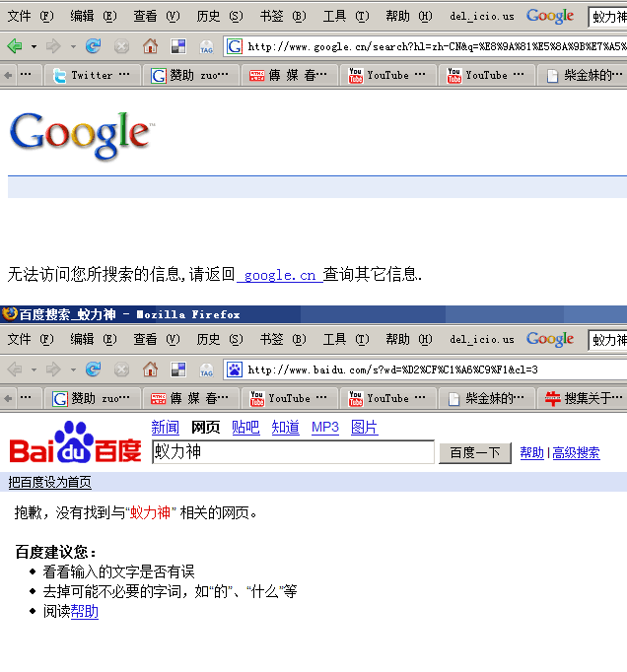Screen dimensions: 627x672
Task: Open Baidu MP3 link
Action: click(325, 428)
